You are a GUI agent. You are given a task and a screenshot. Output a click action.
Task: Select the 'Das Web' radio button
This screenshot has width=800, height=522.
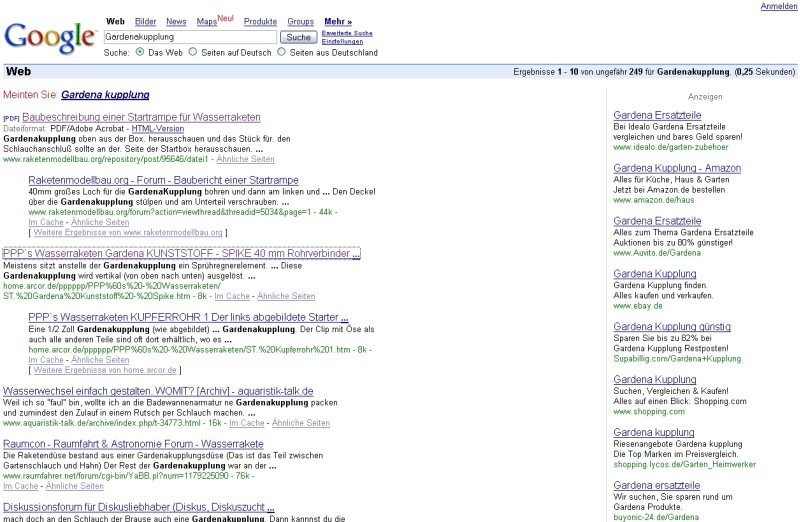click(x=140, y=52)
